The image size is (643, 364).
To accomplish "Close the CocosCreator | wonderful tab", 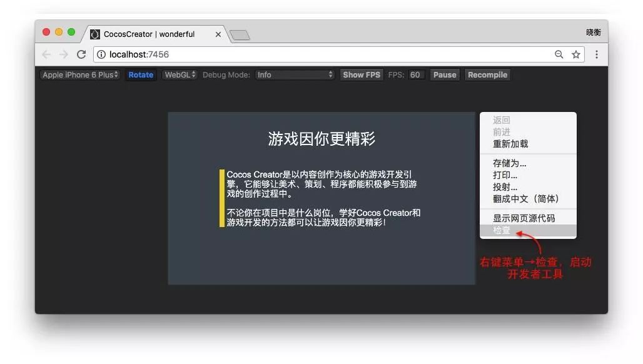I will click(218, 34).
